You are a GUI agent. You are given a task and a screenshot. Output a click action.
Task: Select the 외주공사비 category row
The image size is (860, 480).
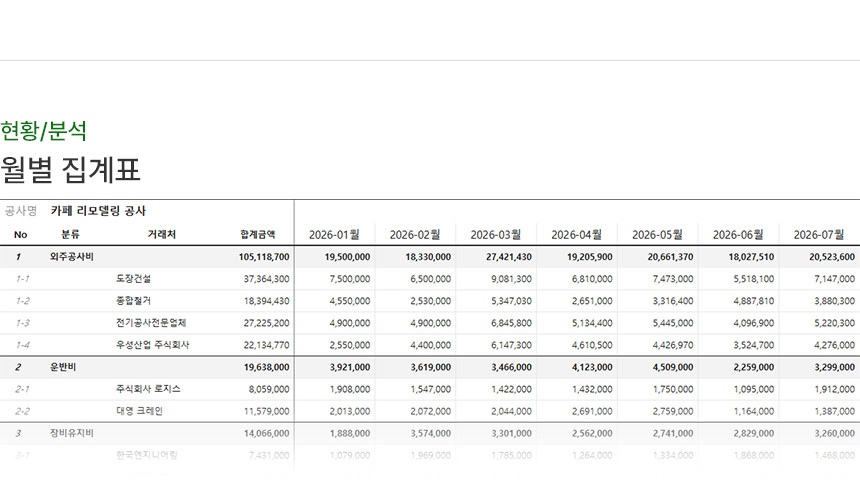click(72, 257)
